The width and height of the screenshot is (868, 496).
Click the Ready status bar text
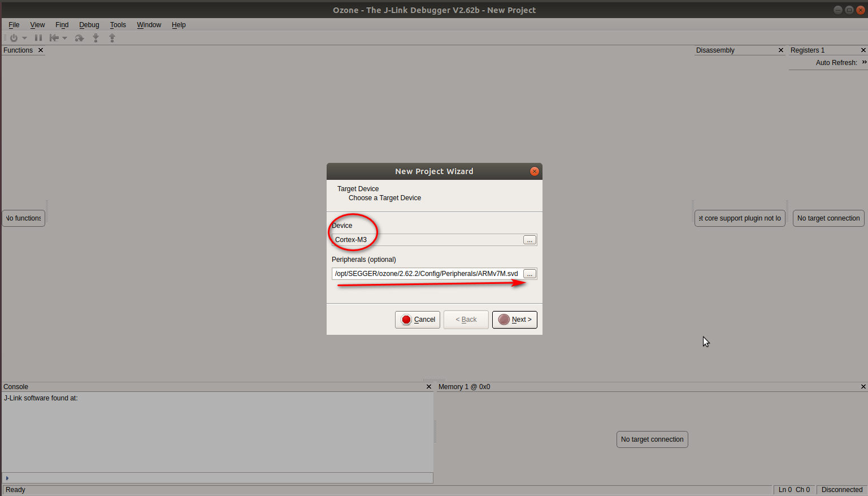[x=16, y=490]
